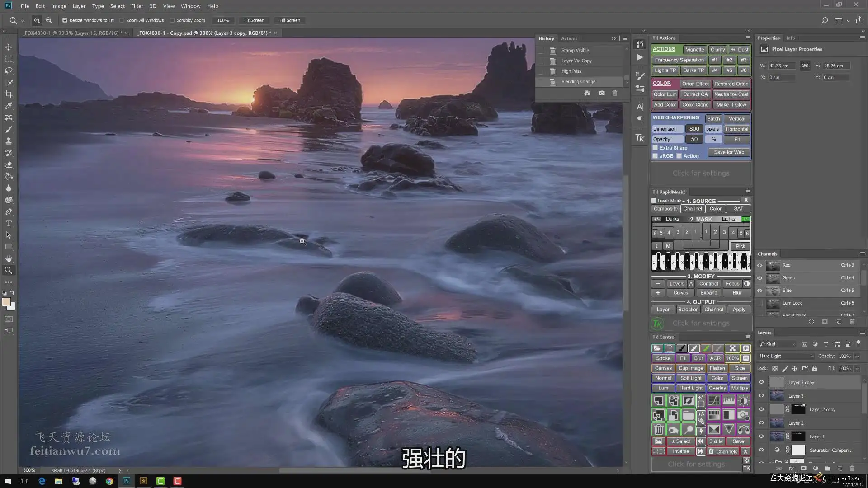Set the foreground color swatch
This screenshot has height=488, width=868.
coord(6,302)
